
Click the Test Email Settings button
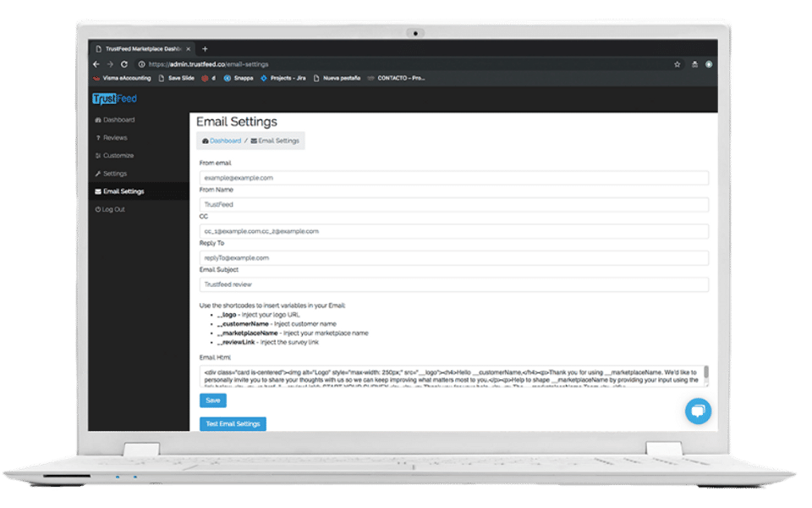point(233,424)
